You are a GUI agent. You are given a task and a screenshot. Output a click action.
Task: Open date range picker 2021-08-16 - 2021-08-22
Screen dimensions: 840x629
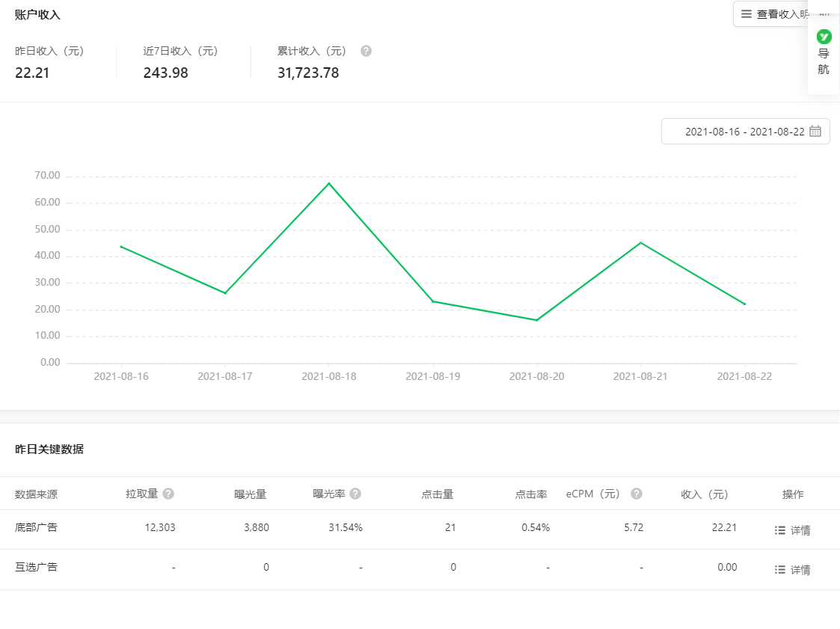coord(744,131)
